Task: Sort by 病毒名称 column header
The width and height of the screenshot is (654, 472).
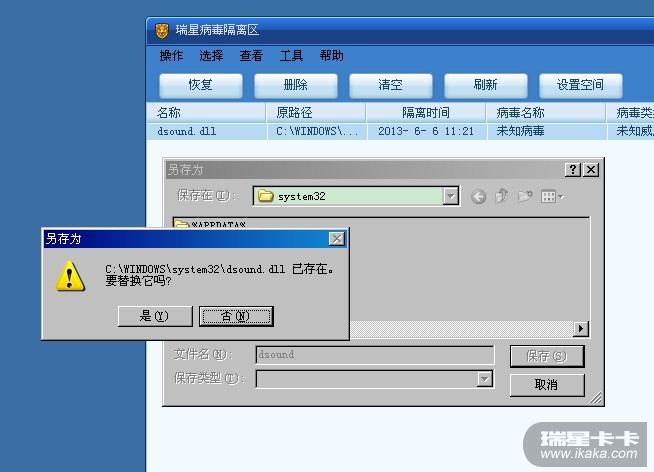Action: coord(546,113)
